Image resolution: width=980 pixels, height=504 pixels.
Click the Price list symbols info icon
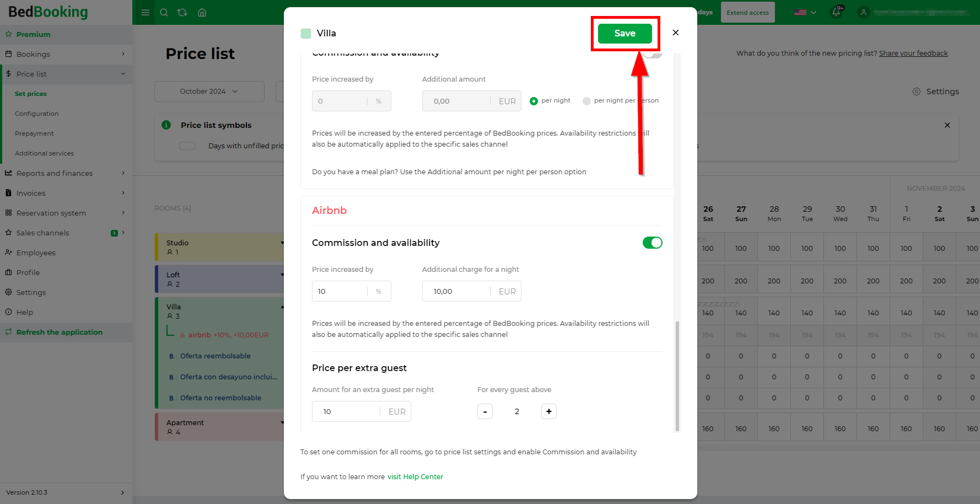166,125
